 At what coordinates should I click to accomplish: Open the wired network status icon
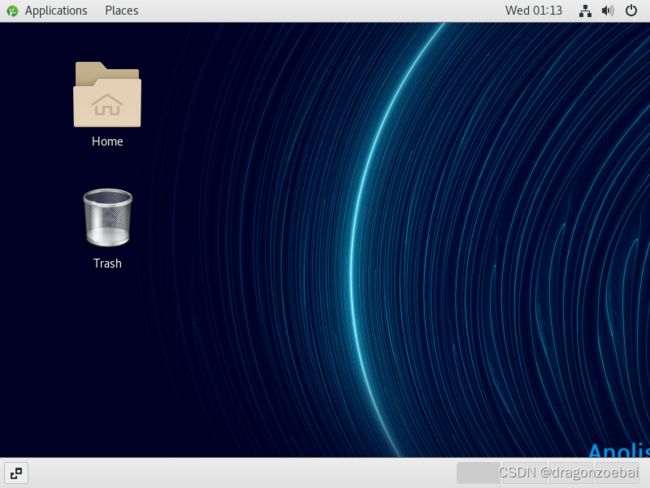click(585, 11)
